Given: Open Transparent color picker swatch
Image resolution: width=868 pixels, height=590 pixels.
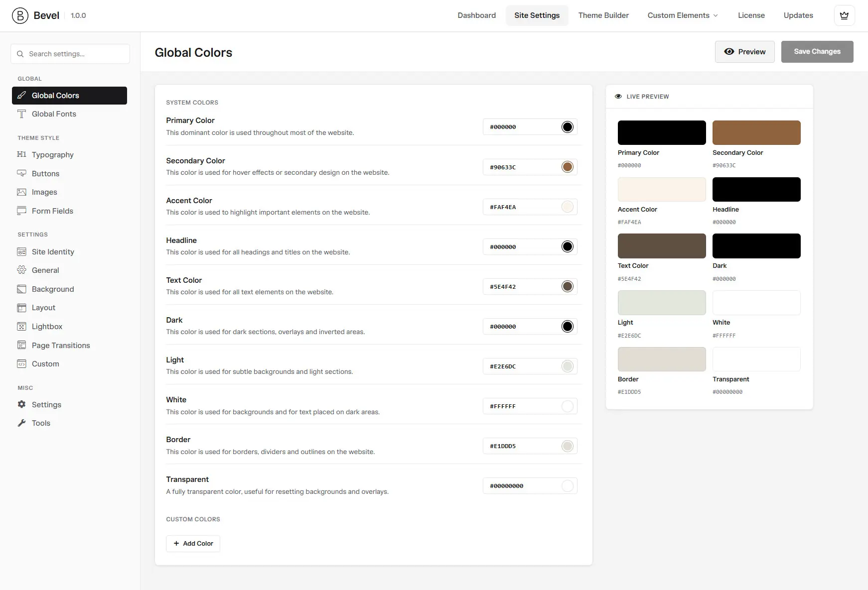Looking at the screenshot, I should coord(568,485).
